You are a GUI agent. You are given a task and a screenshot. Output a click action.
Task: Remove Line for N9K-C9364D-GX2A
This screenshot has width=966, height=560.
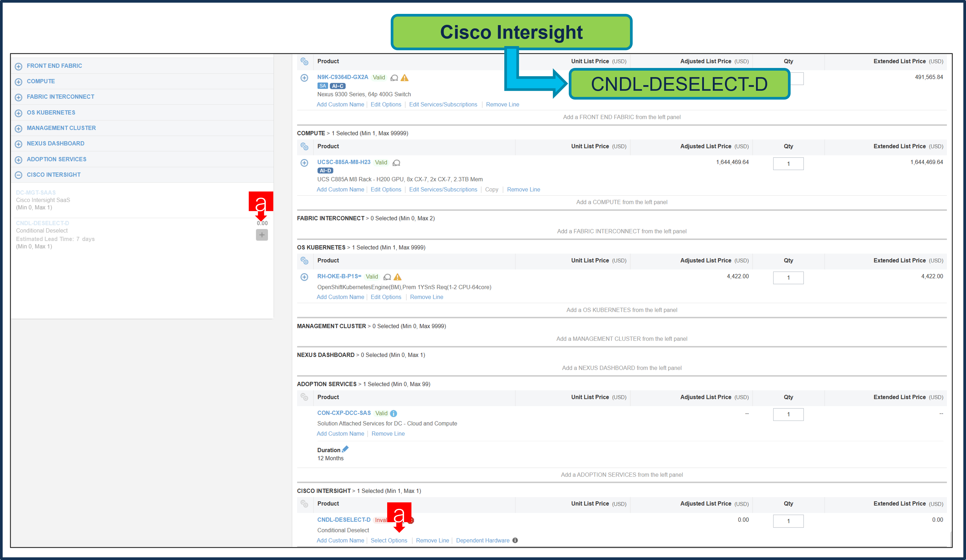point(503,105)
